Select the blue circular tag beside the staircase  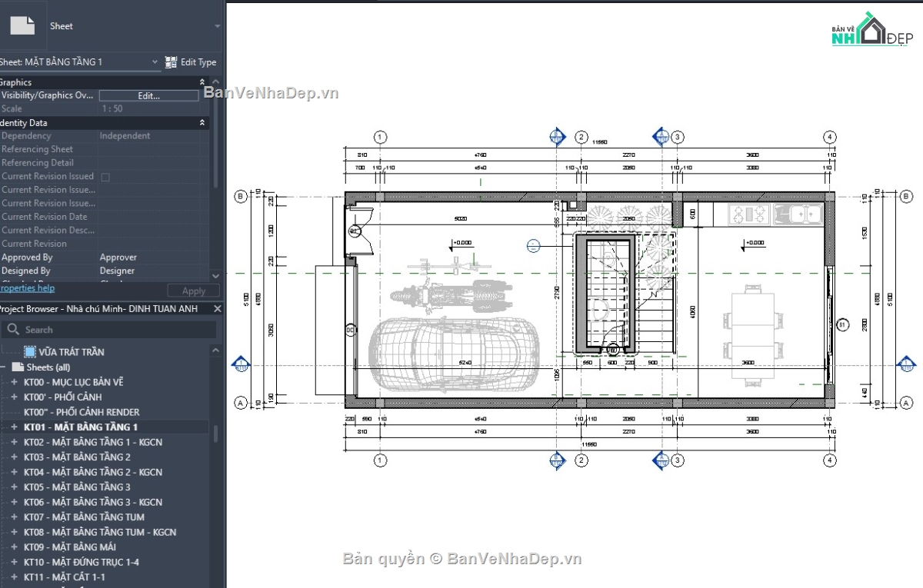click(x=534, y=246)
